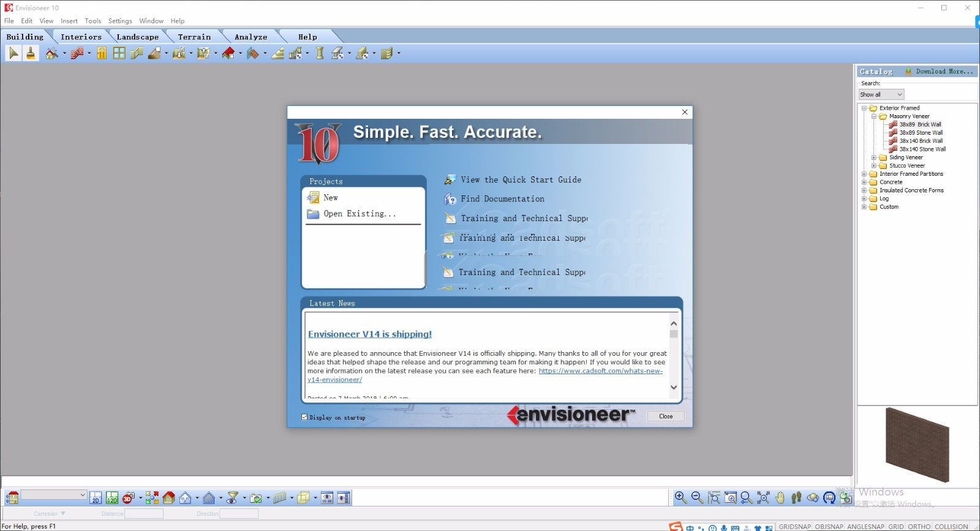Click the Zoom Out magnifier icon

coord(697,498)
